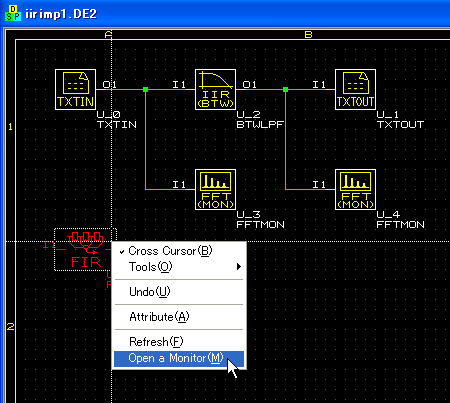This screenshot has height=403, width=450.
Task: Click the O1 output pin of TXTIN
Action: pos(110,84)
